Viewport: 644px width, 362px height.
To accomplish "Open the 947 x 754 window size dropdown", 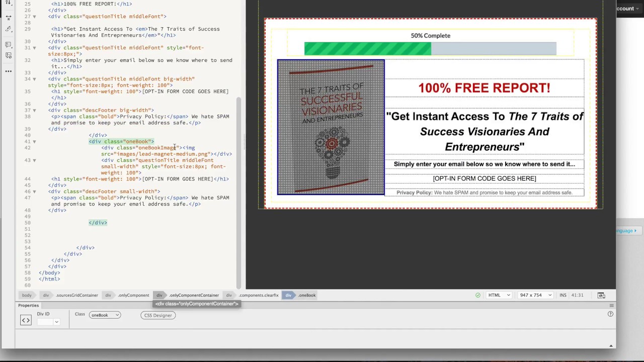I will (535, 295).
